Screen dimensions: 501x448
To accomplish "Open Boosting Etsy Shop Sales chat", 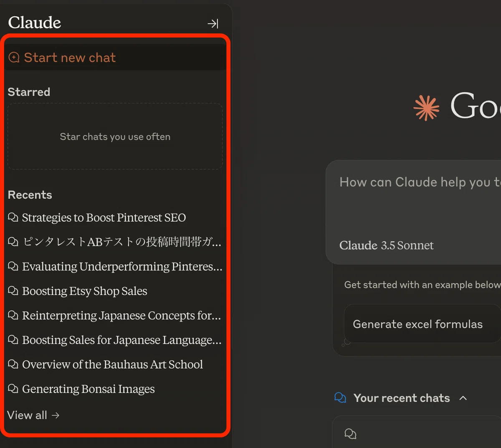I will pos(85,291).
